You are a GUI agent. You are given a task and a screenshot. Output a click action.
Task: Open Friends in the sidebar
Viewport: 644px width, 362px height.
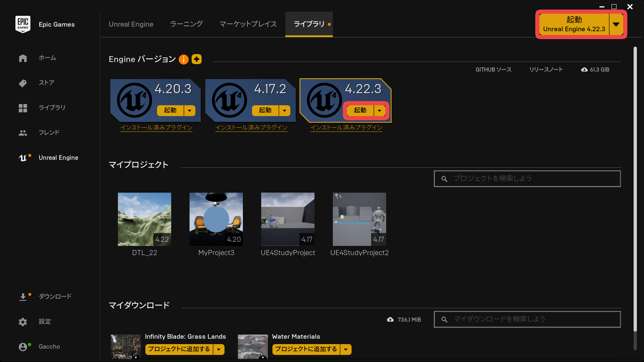23,133
